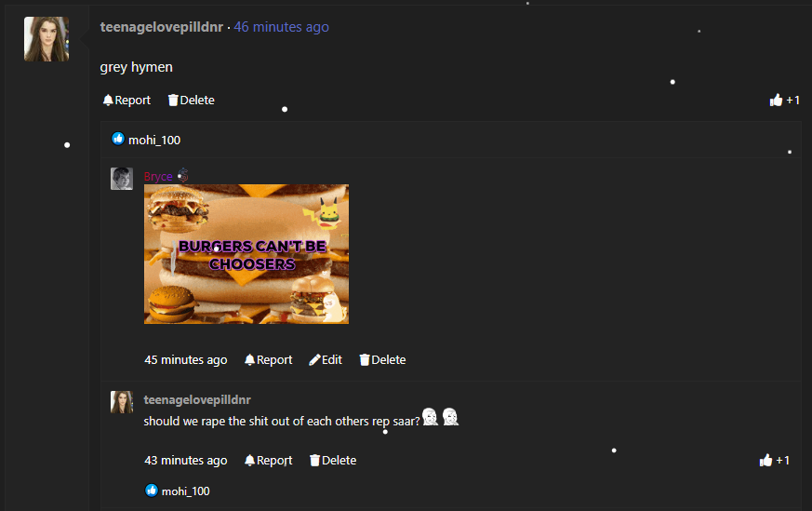
Task: Open teenagelovepilldnr's small reply avatar
Action: (x=122, y=402)
